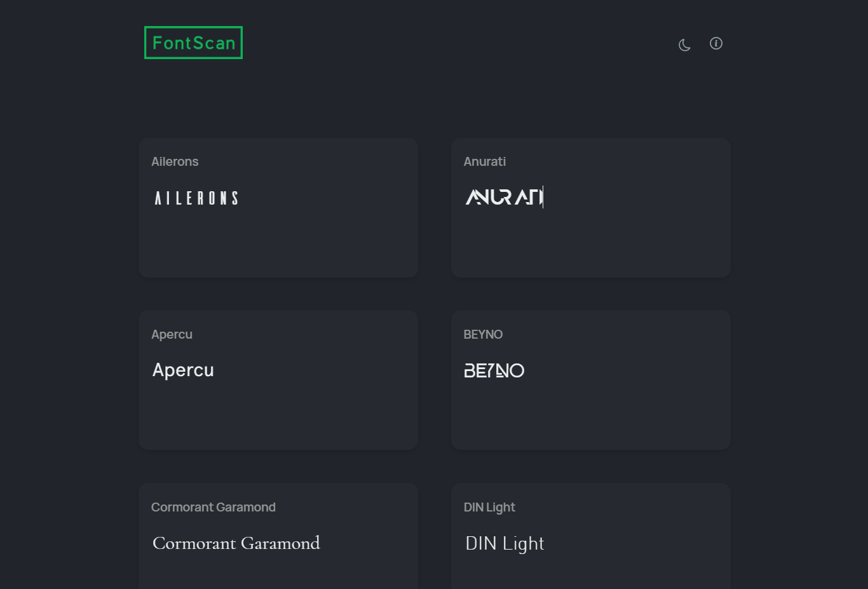Edit the BEYNO stylized preview text
The image size is (868, 589).
(494, 370)
